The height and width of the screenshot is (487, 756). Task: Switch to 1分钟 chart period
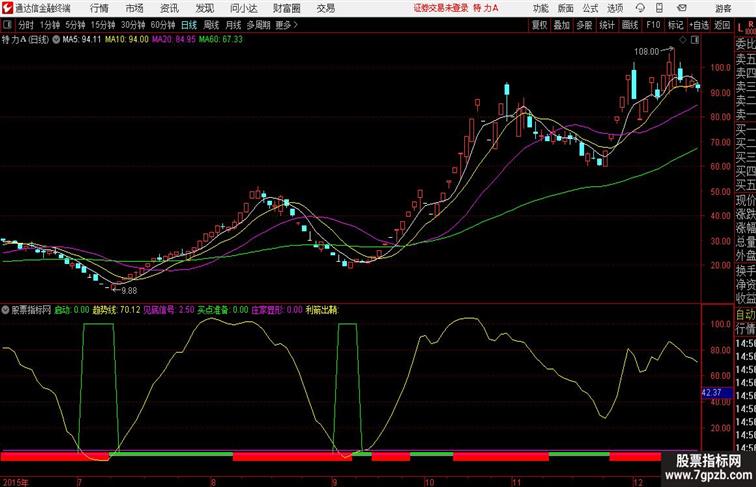[x=50, y=25]
